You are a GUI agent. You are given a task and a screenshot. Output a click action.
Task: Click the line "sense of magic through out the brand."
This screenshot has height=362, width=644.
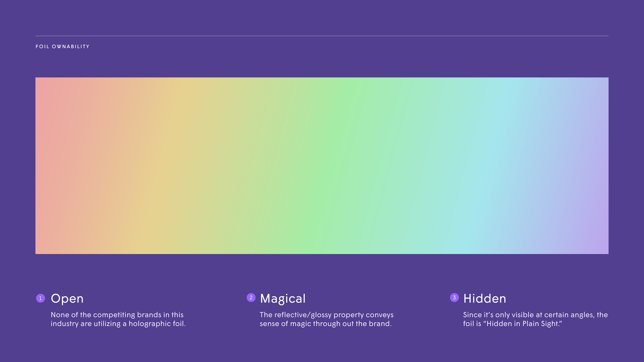click(326, 324)
